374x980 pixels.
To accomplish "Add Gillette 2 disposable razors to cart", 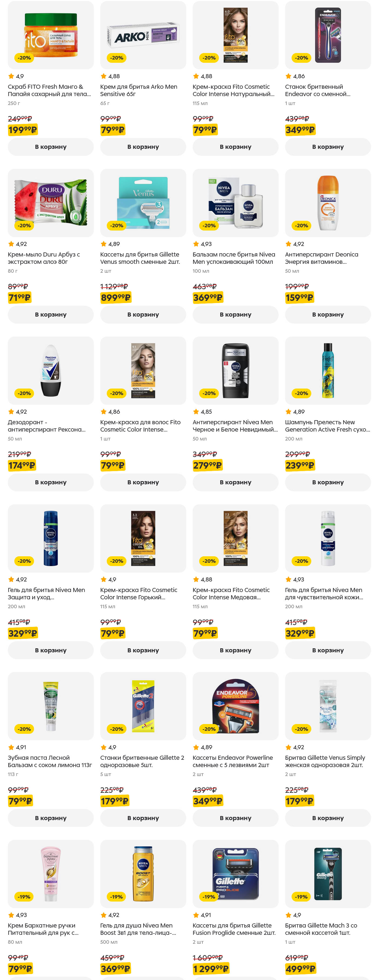I will pyautogui.click(x=143, y=818).
